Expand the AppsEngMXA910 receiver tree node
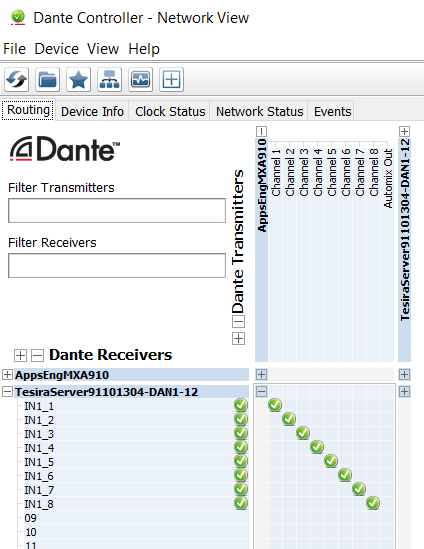This screenshot has height=549, width=424. click(x=7, y=374)
